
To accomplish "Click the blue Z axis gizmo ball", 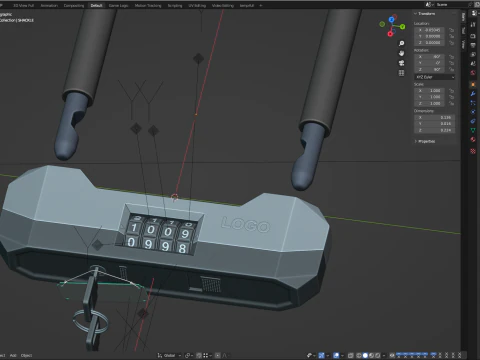I will coord(392,20).
